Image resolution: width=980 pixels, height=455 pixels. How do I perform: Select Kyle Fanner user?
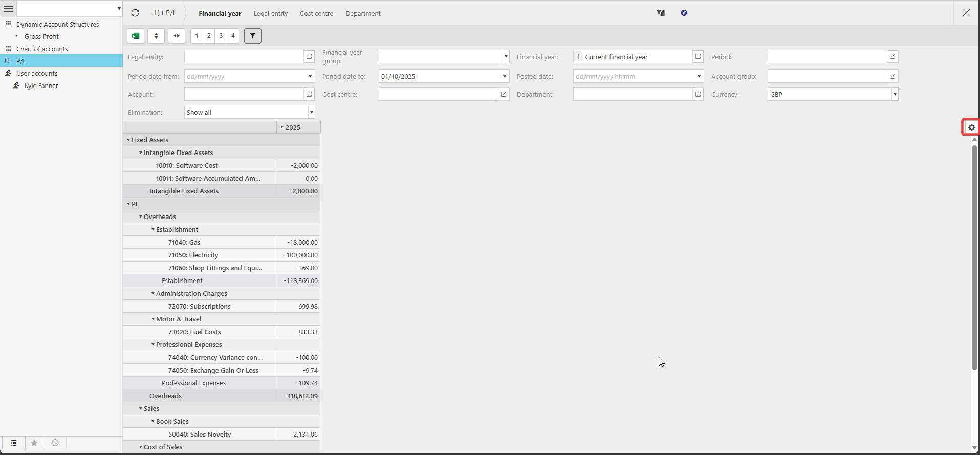point(41,85)
